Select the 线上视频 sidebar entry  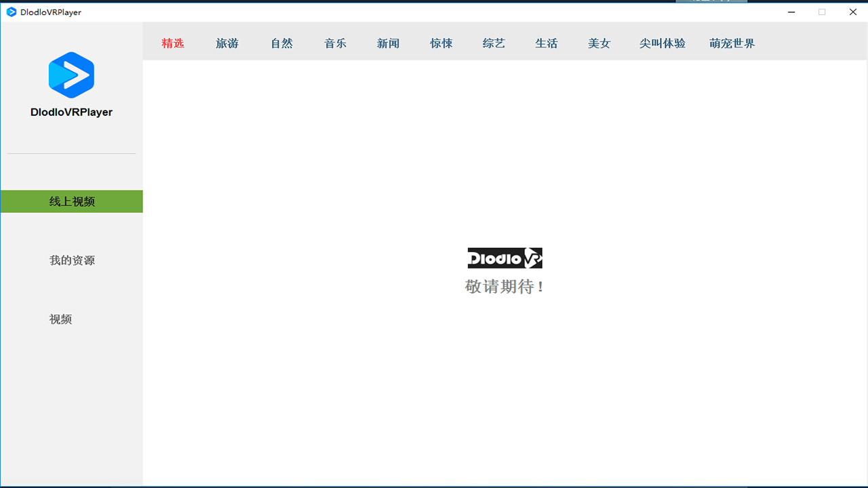coord(71,201)
